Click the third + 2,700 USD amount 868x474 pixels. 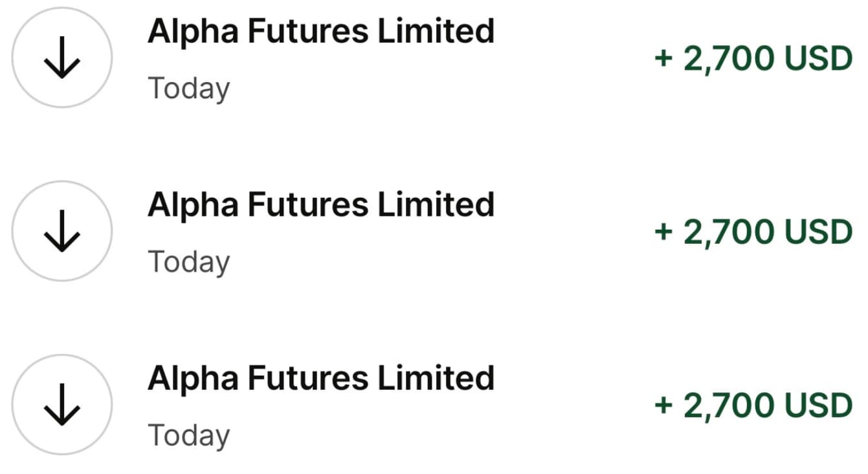(753, 405)
